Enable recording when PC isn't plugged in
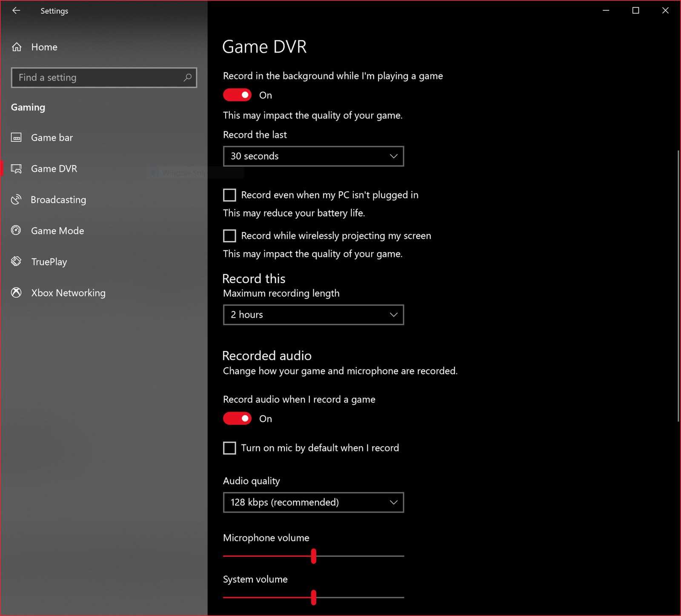 (229, 195)
